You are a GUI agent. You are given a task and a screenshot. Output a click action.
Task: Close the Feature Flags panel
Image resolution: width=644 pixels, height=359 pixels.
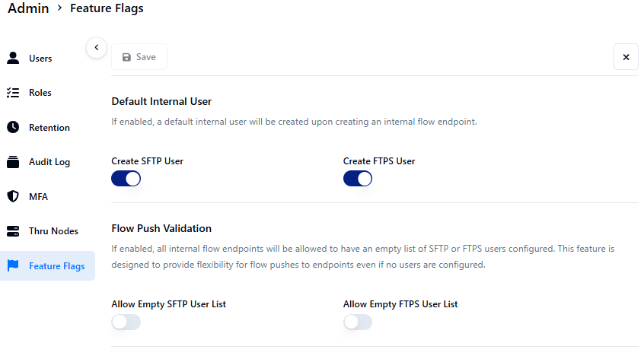point(626,57)
